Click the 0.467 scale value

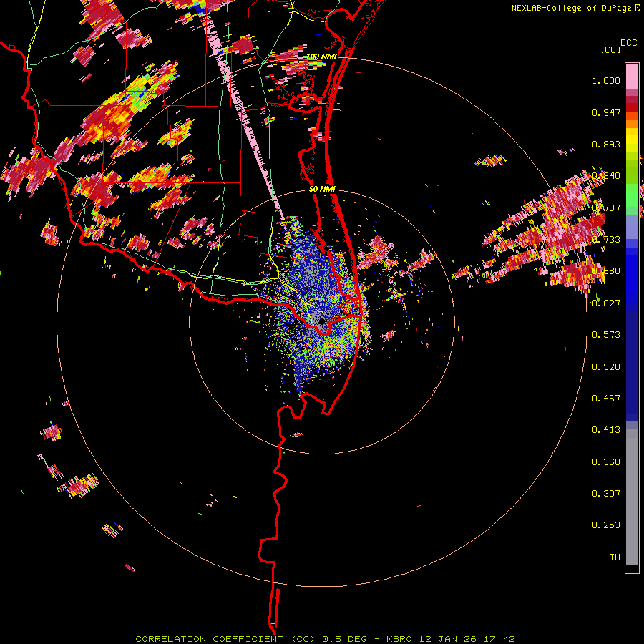click(606, 398)
